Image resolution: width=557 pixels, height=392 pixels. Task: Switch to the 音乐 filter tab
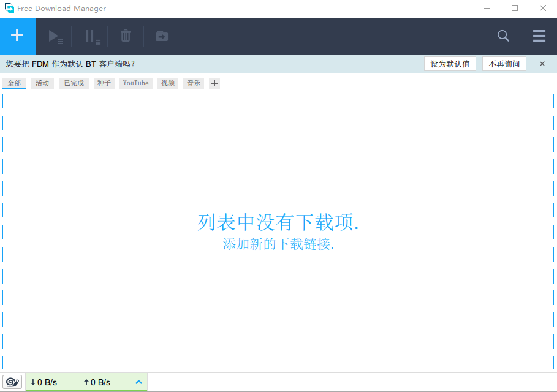193,83
